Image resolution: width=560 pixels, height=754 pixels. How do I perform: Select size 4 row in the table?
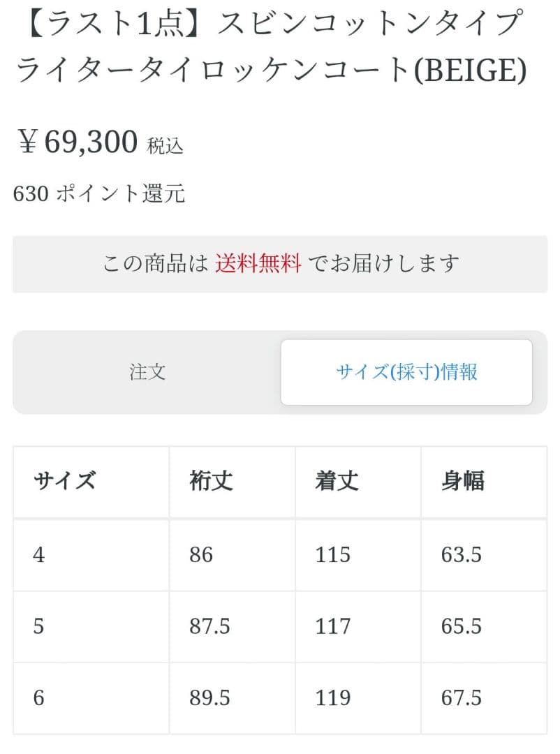click(39, 555)
